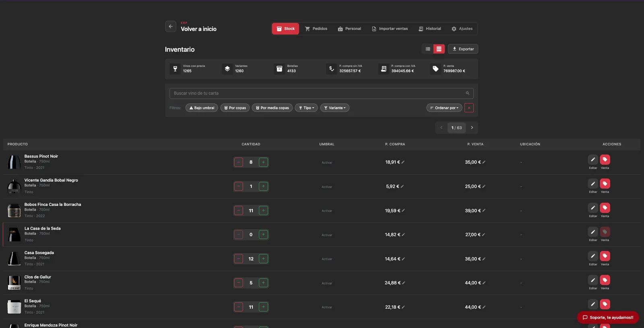Open the Personal tab

tap(349, 29)
